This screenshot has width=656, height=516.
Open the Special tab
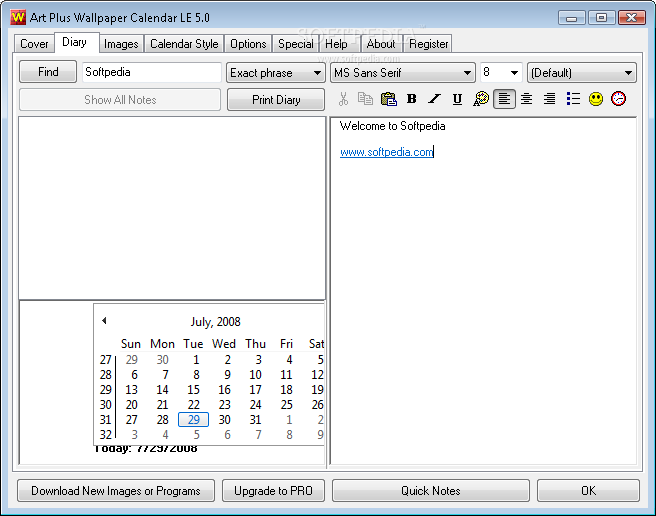(296, 44)
